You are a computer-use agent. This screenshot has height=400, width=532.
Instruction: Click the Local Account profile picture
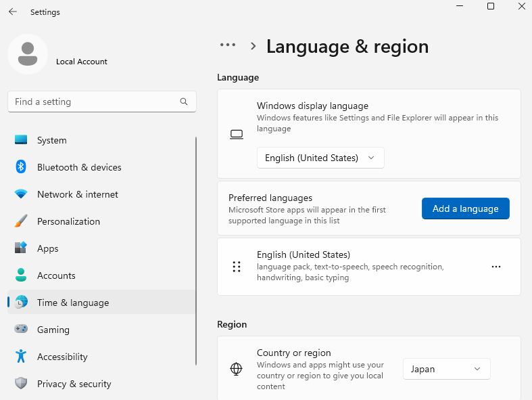click(x=28, y=54)
